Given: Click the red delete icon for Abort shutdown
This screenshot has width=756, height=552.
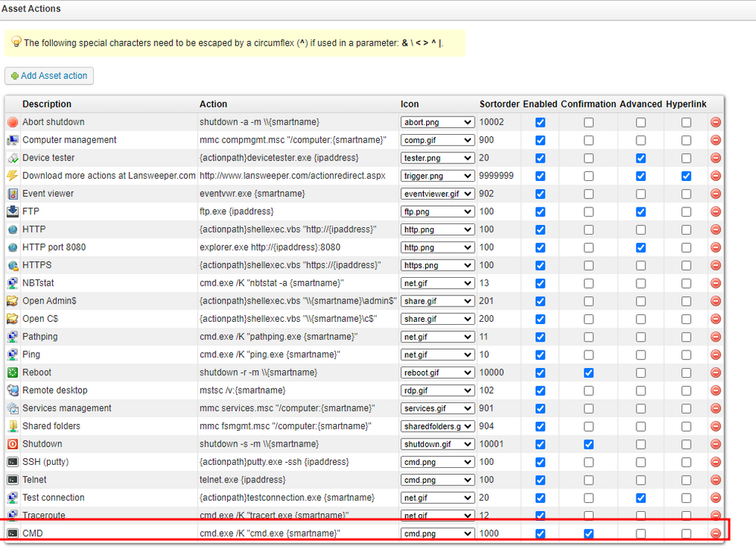Looking at the screenshot, I should [x=715, y=122].
